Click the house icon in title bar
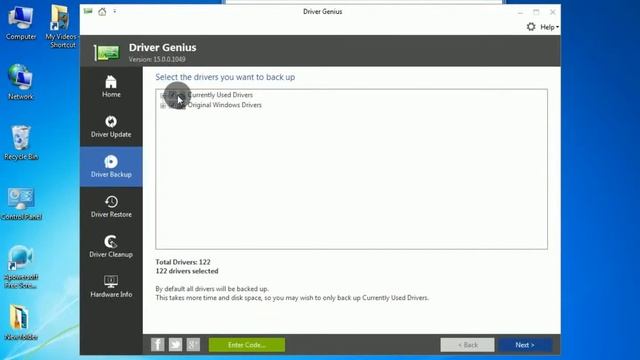The width and height of the screenshot is (640, 360). (102, 11)
